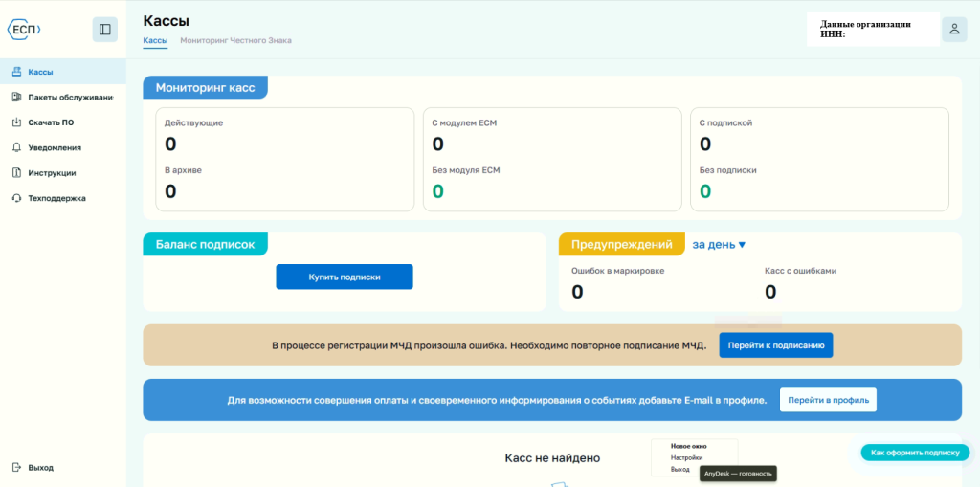The width and height of the screenshot is (980, 487).
Task: Click Перейти к подписанию button
Action: coord(775,345)
